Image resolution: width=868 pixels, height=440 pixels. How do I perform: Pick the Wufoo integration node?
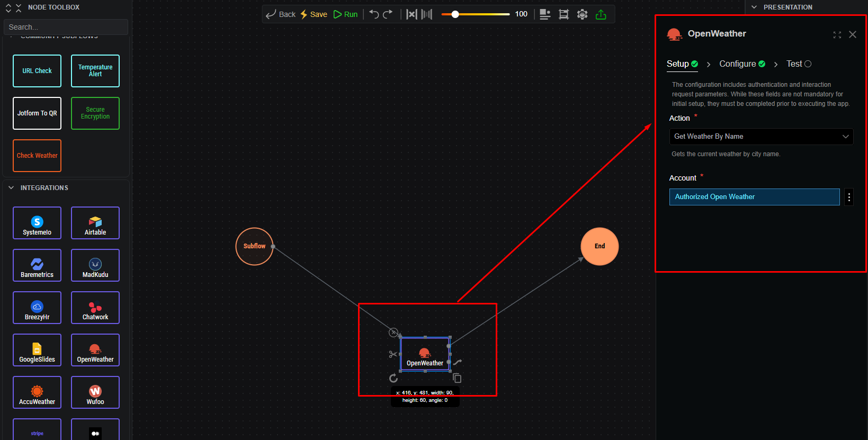[x=95, y=392]
